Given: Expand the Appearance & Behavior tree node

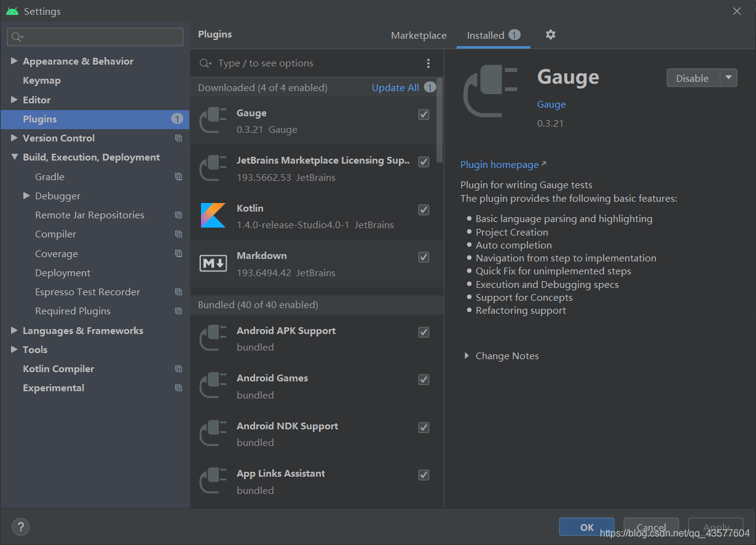Looking at the screenshot, I should 14,62.
